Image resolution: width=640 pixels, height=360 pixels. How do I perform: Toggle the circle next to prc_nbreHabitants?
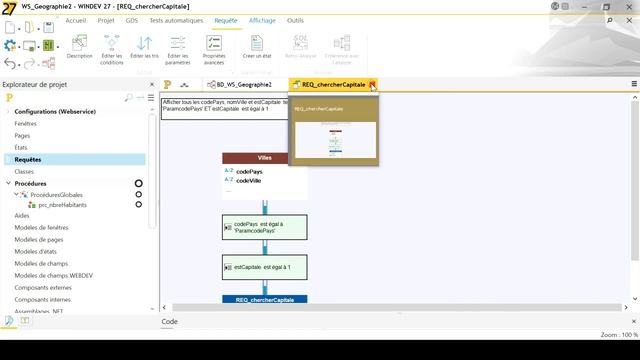coord(139,204)
